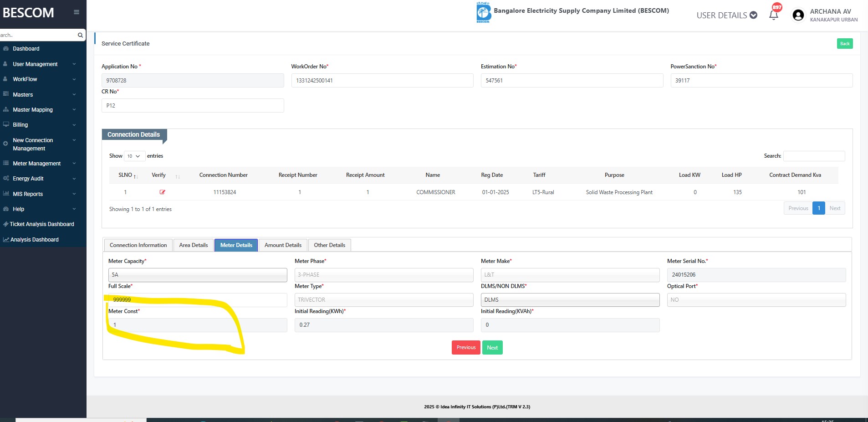
Task: Click the red Previous button
Action: 465,348
